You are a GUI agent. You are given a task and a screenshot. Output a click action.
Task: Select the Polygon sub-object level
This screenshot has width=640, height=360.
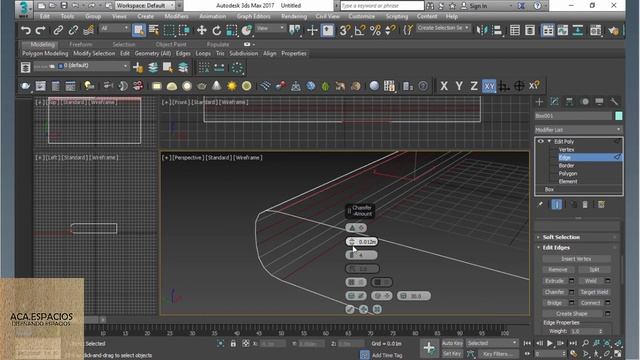click(x=568, y=173)
